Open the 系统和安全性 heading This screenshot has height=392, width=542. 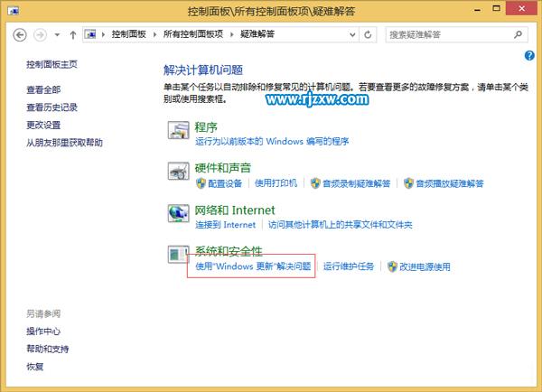tap(229, 251)
